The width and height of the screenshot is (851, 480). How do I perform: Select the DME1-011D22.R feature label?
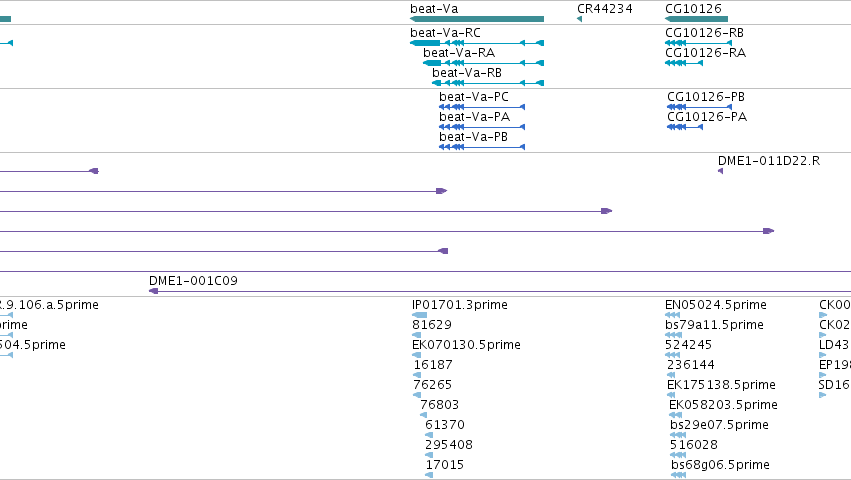click(x=769, y=161)
